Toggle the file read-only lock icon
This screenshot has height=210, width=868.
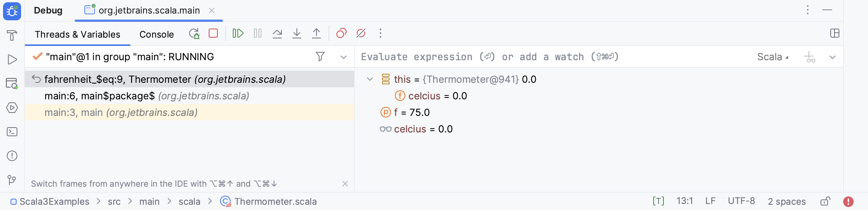click(x=825, y=202)
